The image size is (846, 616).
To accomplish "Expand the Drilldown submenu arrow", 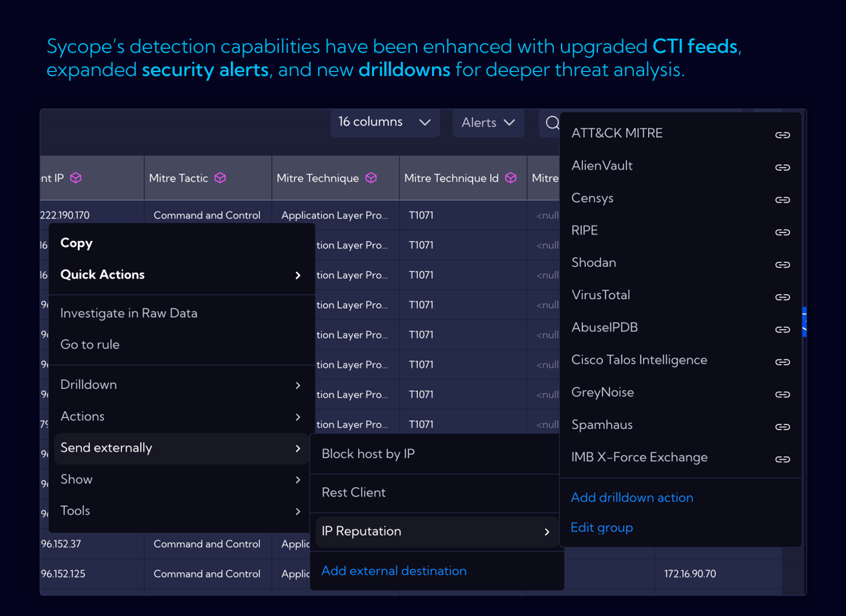I will point(298,385).
